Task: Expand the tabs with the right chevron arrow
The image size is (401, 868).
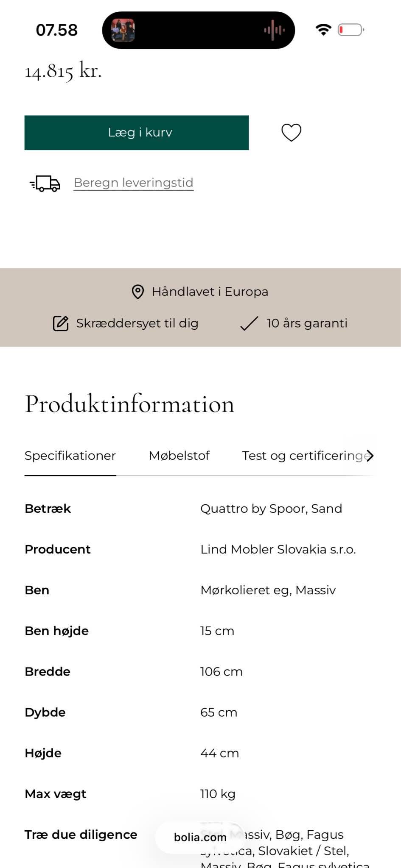Action: (x=370, y=456)
